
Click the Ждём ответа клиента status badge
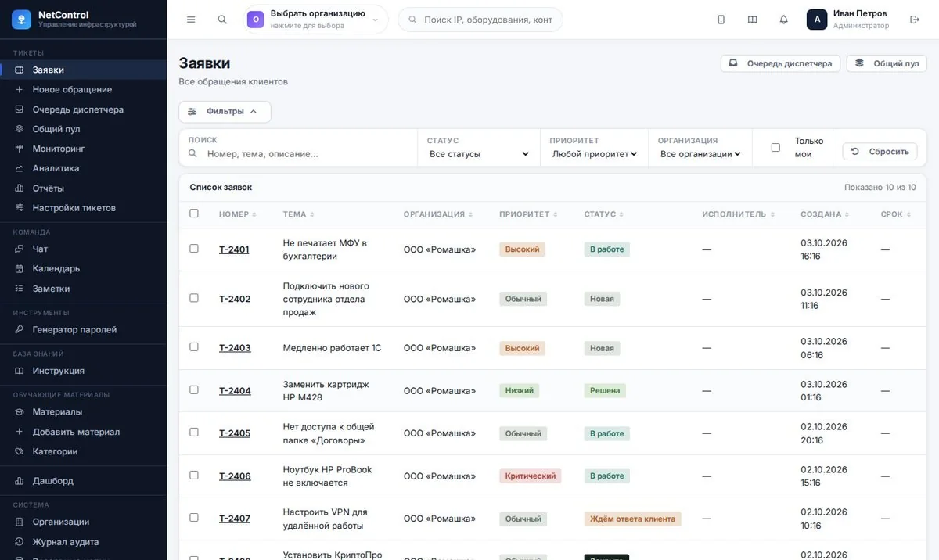(632, 519)
